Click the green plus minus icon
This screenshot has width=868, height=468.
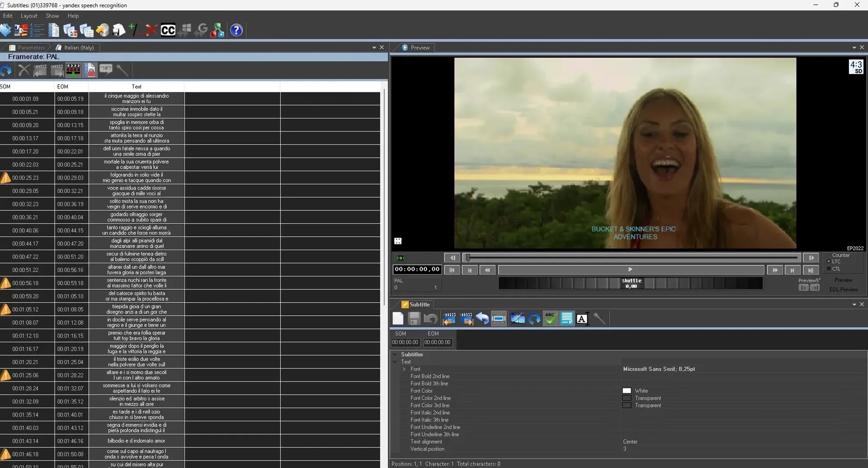[135, 30]
